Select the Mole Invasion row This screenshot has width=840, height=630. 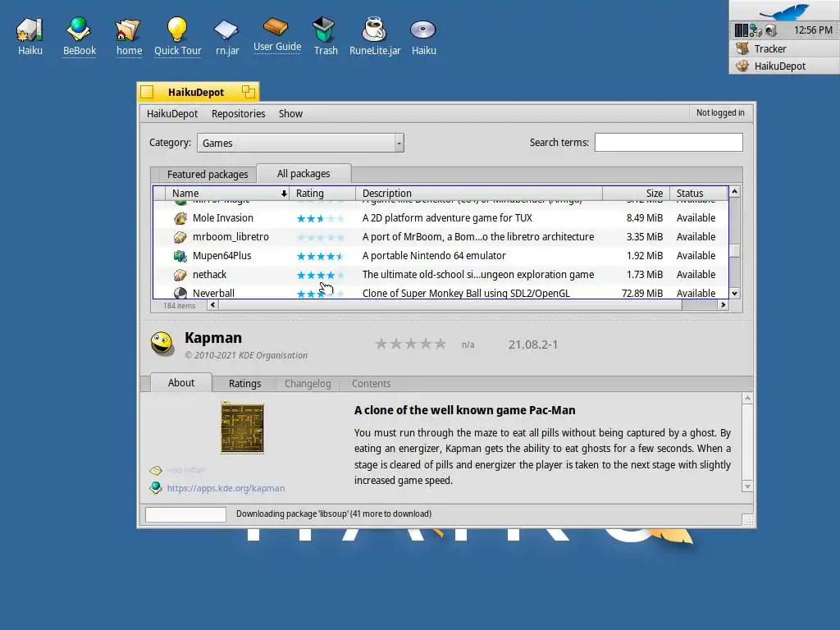coord(441,218)
